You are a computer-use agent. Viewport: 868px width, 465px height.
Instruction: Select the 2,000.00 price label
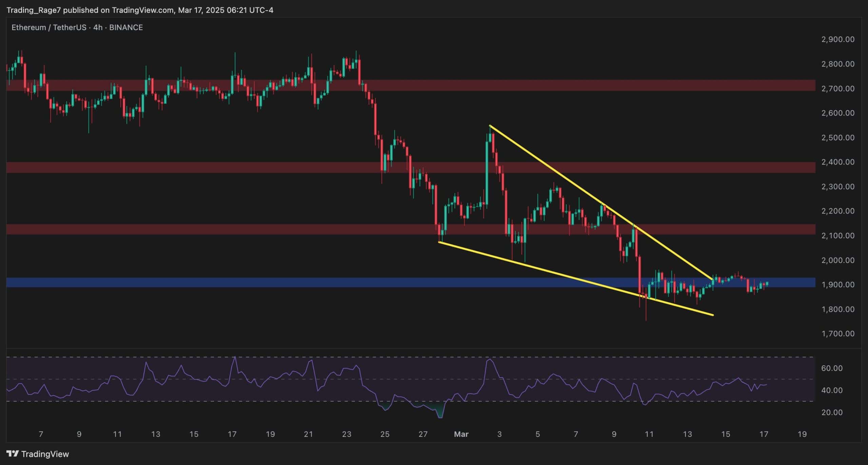click(837, 260)
